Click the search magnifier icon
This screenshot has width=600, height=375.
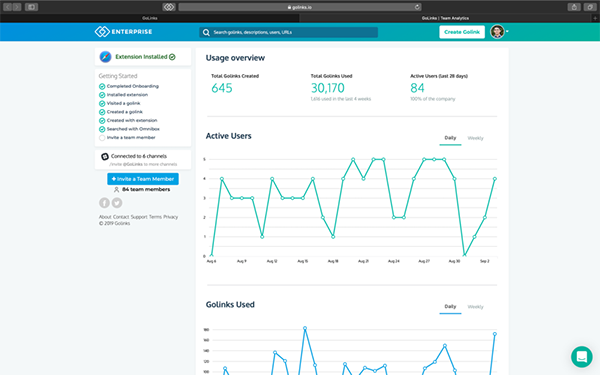click(206, 33)
